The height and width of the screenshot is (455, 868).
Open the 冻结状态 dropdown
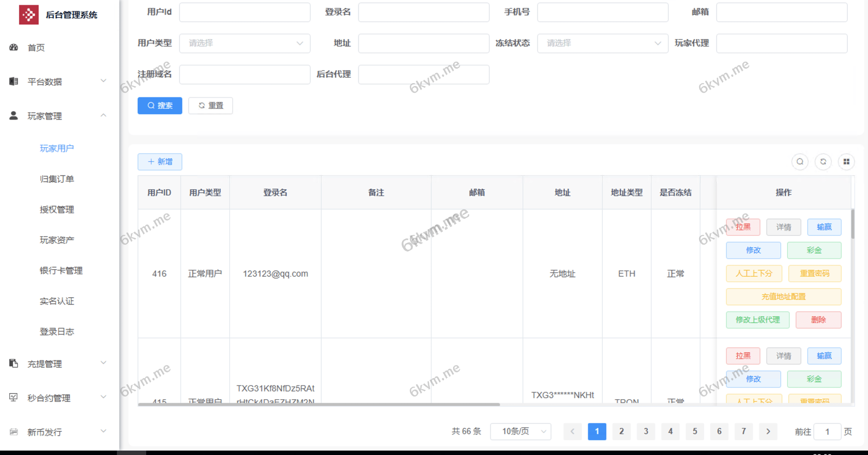click(603, 43)
